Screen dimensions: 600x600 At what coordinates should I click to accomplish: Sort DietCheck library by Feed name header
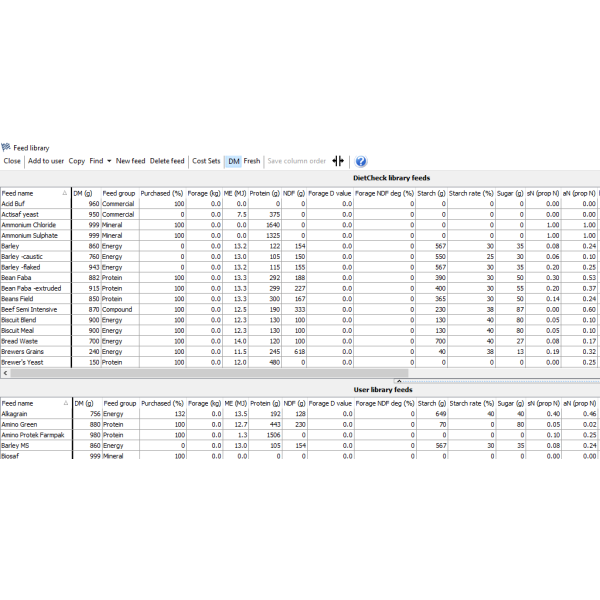tap(35, 193)
